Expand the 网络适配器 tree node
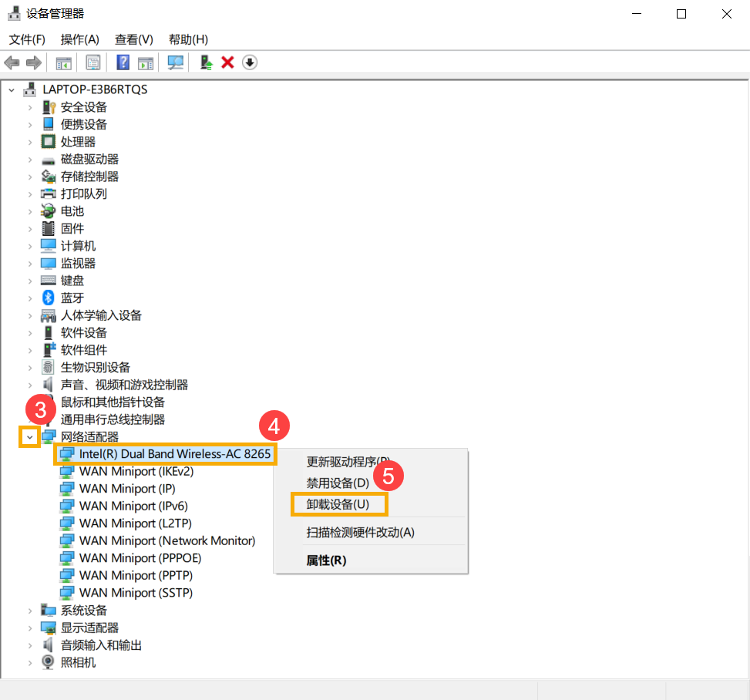Image resolution: width=750 pixels, height=700 pixels. click(29, 436)
